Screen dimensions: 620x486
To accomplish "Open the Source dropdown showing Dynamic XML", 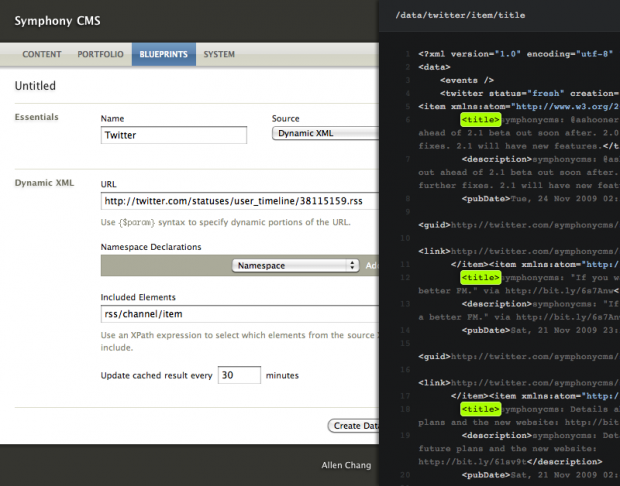I will (325, 133).
